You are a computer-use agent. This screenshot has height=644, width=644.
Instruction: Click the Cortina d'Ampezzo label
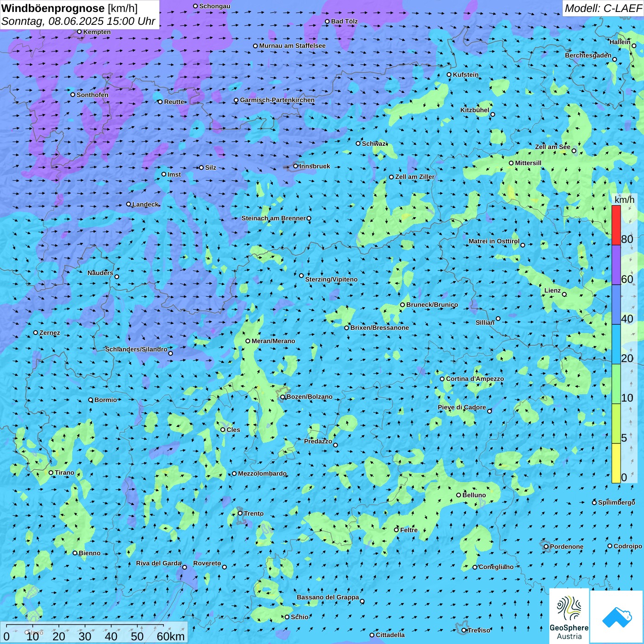[475, 379]
